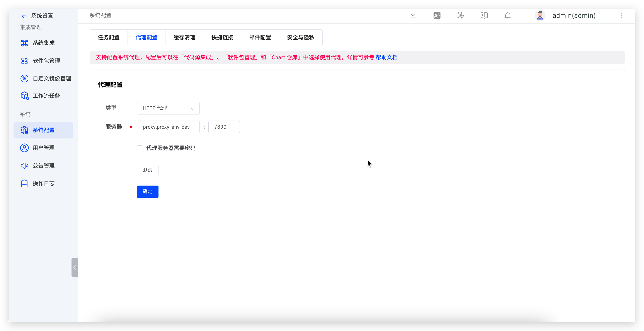Image resolution: width=644 pixels, height=331 pixels.
Task: Select 公告管理 in sidebar
Action: 44,165
